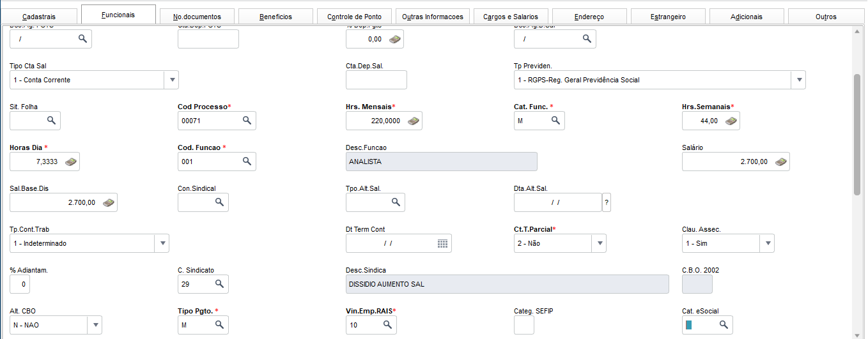
Task: Open Endereço tab
Action: [x=589, y=16]
